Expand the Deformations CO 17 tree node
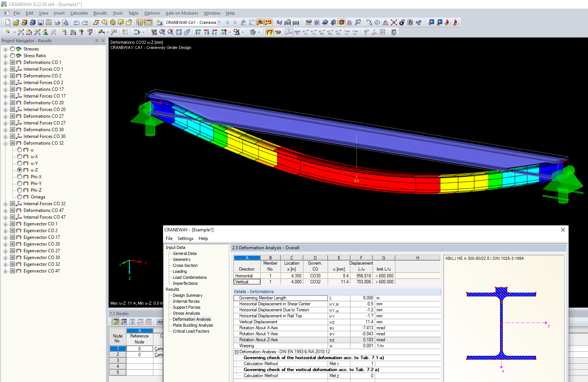This screenshot has width=588, height=382. (x=6, y=90)
